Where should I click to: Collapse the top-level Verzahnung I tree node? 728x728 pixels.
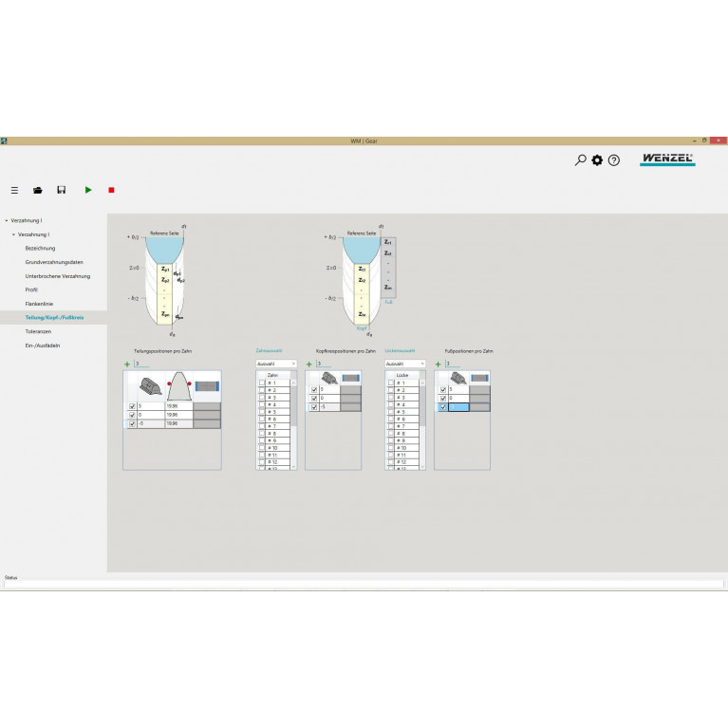[x=7, y=220]
